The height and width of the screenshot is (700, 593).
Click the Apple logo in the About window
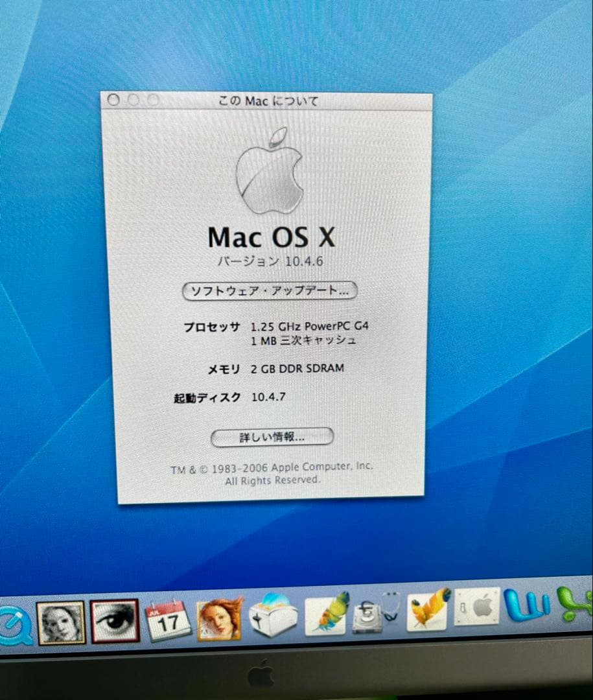click(272, 175)
